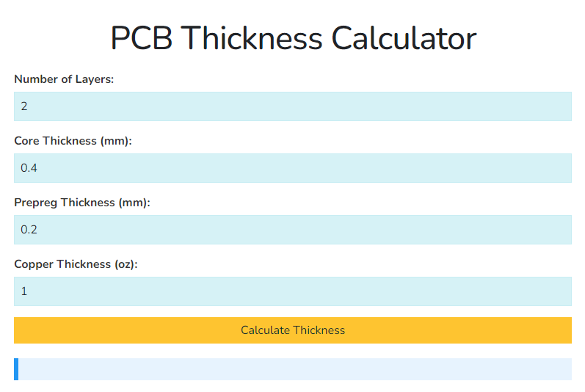Click 'Thickness' in the main heading
Image resolution: width=585 pixels, height=392 pixels.
(252, 38)
